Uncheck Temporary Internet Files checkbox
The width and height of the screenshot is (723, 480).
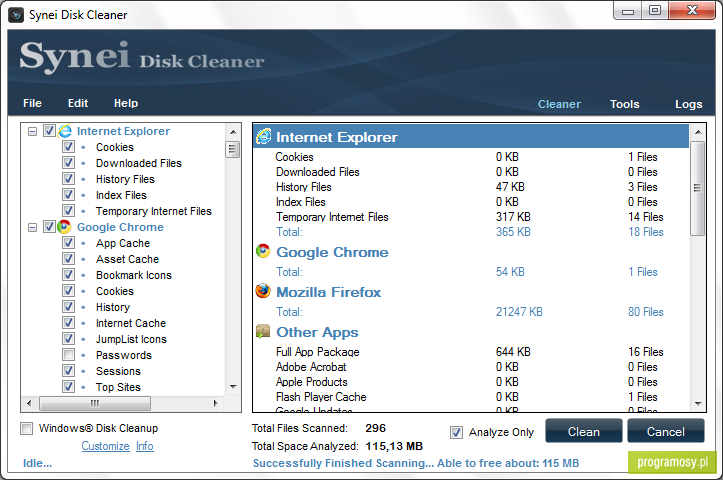(68, 211)
